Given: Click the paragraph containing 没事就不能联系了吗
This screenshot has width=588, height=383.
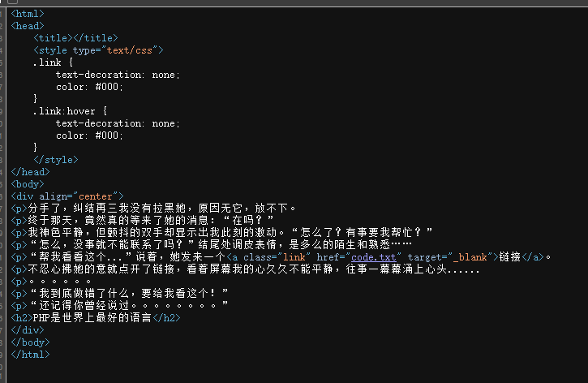Looking at the screenshot, I should (212, 244).
